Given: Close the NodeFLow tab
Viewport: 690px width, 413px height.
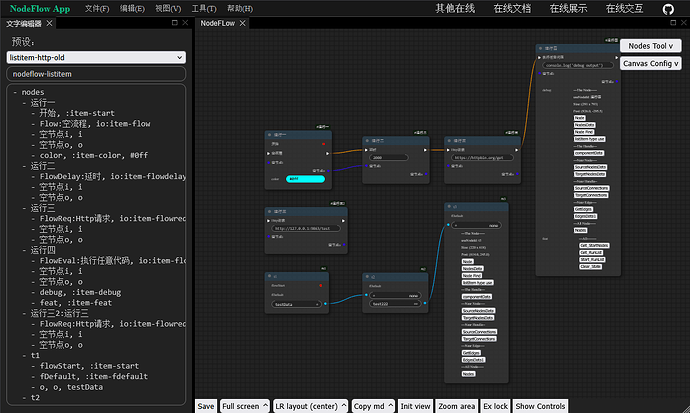Looking at the screenshot, I should 242,23.
